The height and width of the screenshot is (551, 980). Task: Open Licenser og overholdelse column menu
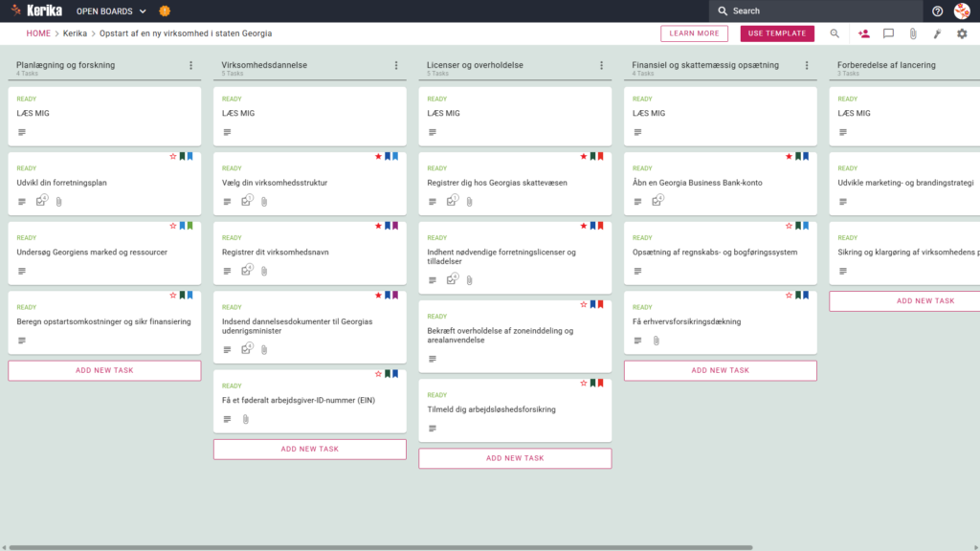click(x=602, y=65)
